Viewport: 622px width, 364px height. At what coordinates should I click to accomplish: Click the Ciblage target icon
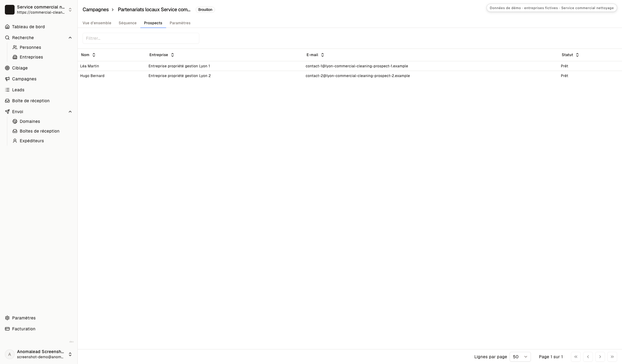pyautogui.click(x=7, y=68)
